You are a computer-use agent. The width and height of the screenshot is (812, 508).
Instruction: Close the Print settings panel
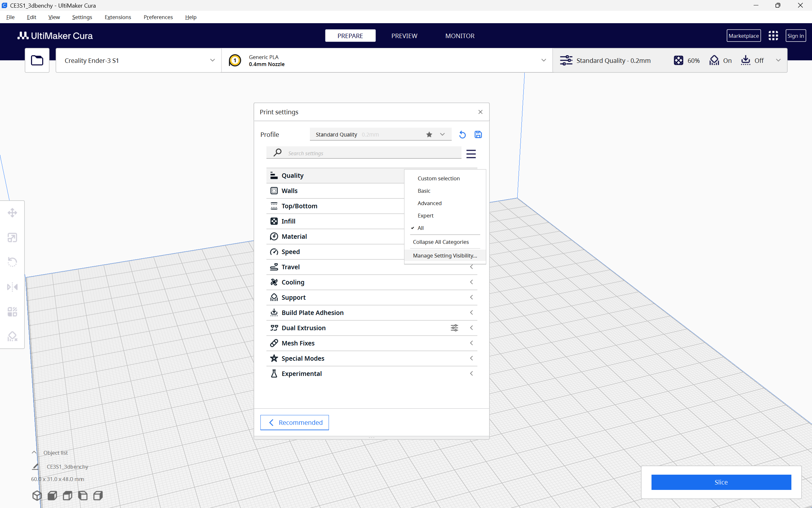pyautogui.click(x=481, y=112)
